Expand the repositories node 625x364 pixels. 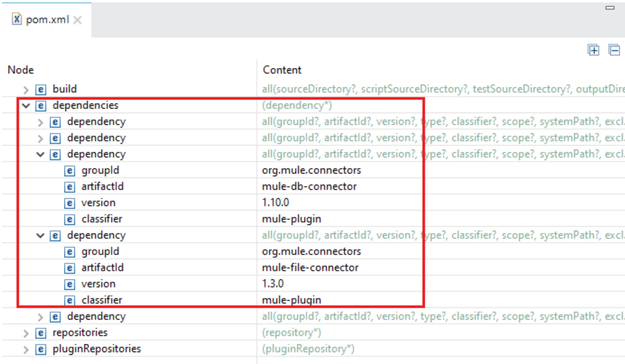(x=26, y=333)
